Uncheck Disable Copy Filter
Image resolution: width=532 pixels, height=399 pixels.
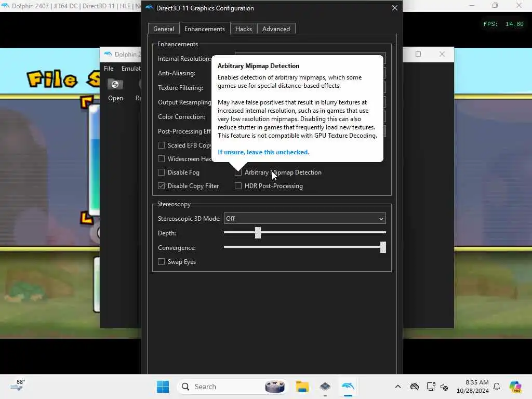[161, 186]
